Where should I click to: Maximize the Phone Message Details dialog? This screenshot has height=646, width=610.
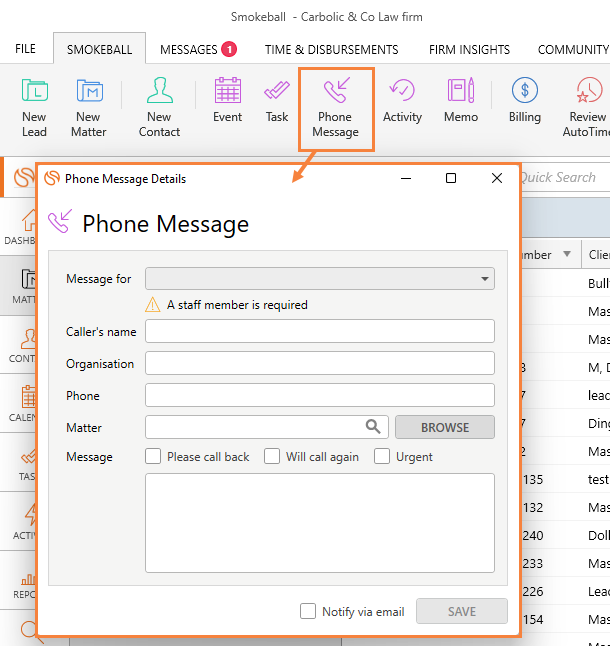click(451, 178)
